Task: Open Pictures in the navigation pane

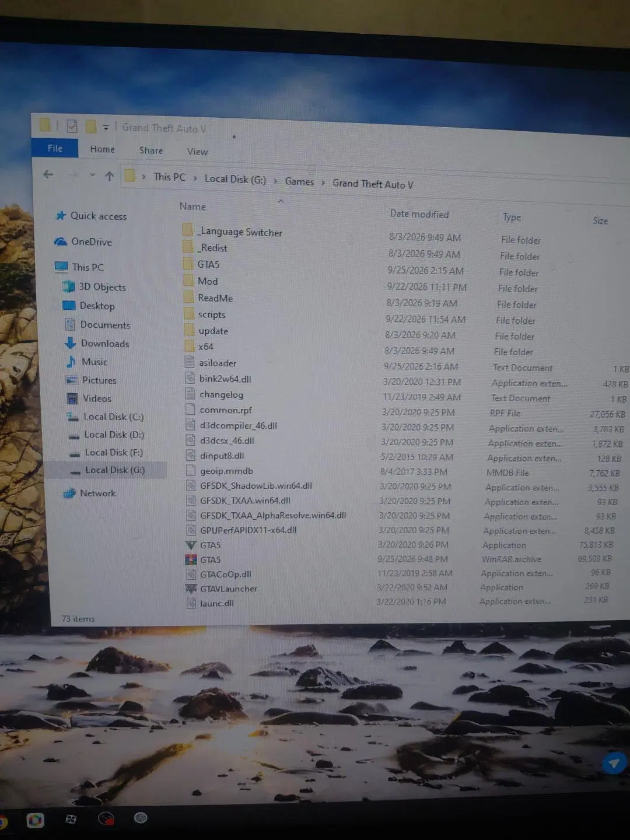Action: (x=99, y=380)
